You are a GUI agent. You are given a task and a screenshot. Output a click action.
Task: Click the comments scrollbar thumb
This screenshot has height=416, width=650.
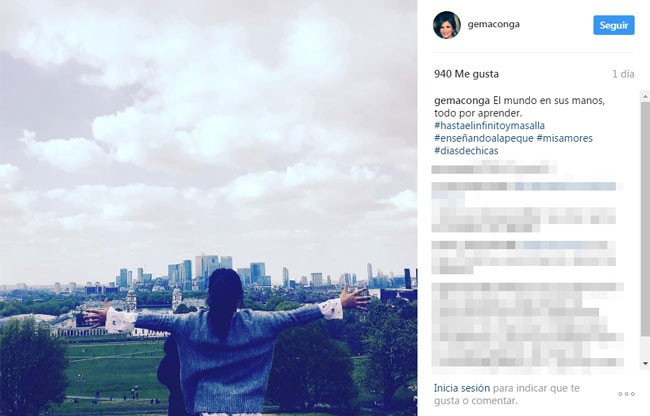pyautogui.click(x=645, y=220)
